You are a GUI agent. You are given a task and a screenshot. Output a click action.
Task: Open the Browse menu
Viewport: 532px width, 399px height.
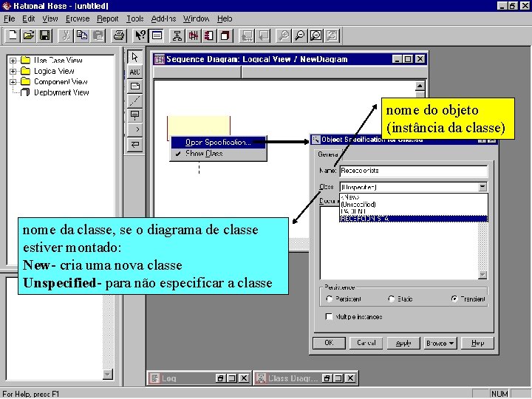pyautogui.click(x=78, y=18)
